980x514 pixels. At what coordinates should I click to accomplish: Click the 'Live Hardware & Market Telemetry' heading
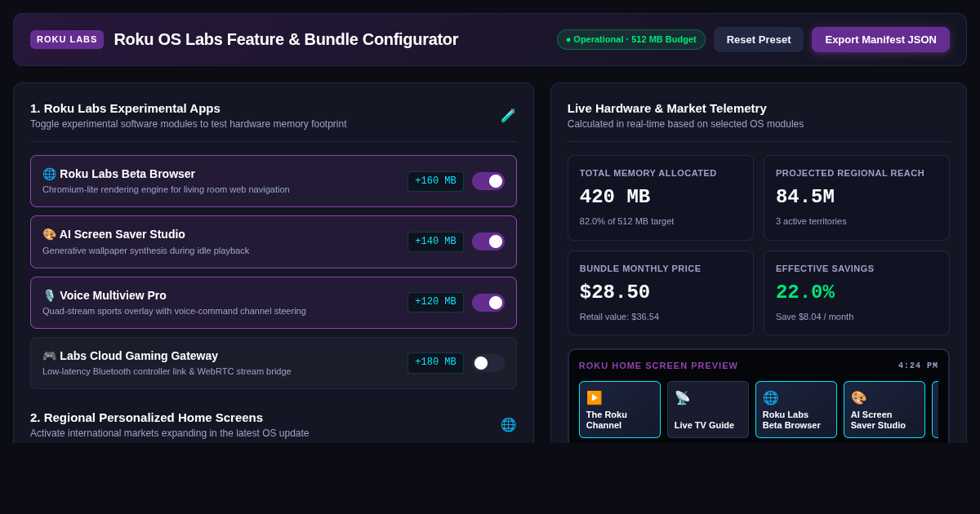click(x=667, y=108)
